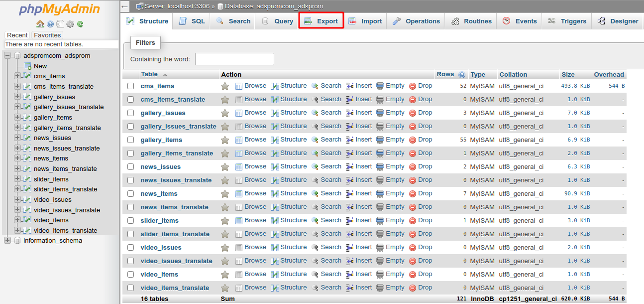The height and width of the screenshot is (304, 644).
Task: Open phpMyAdmin documentation help icon
Action: 50,24
